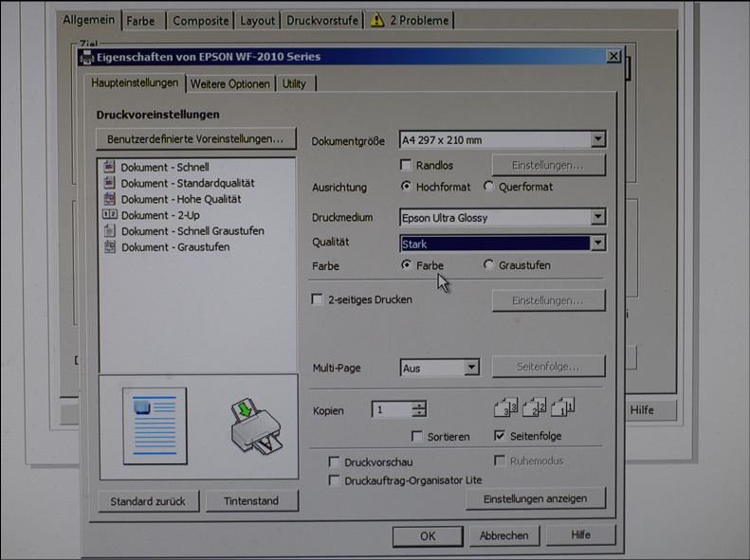Image resolution: width=750 pixels, height=560 pixels.
Task: Expand the Druckmedium dropdown list
Action: [x=597, y=218]
